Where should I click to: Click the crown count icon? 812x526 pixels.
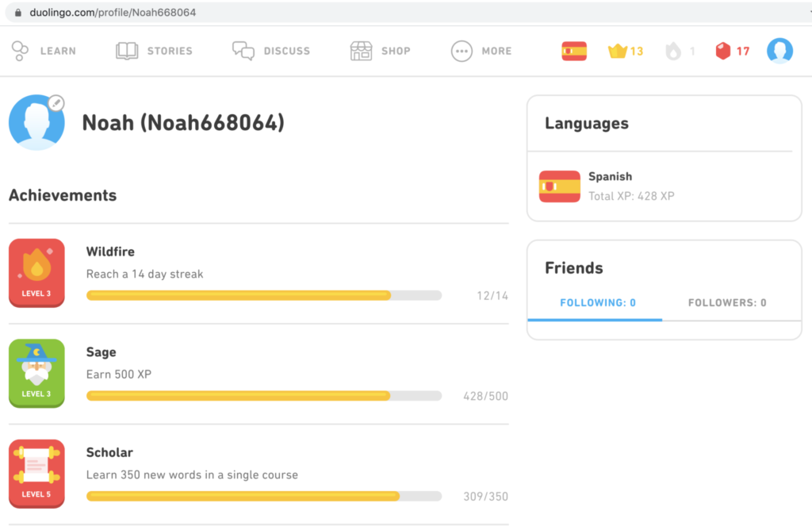coord(617,51)
